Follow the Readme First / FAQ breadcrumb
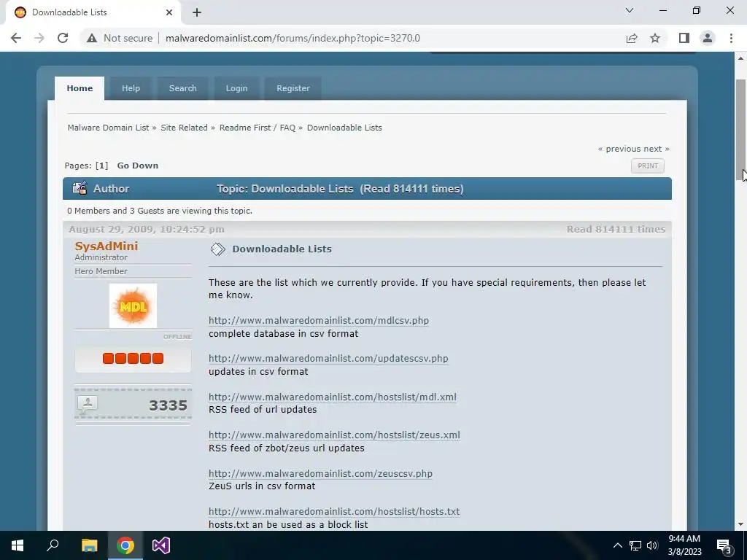The height and width of the screenshot is (560, 747). click(258, 128)
